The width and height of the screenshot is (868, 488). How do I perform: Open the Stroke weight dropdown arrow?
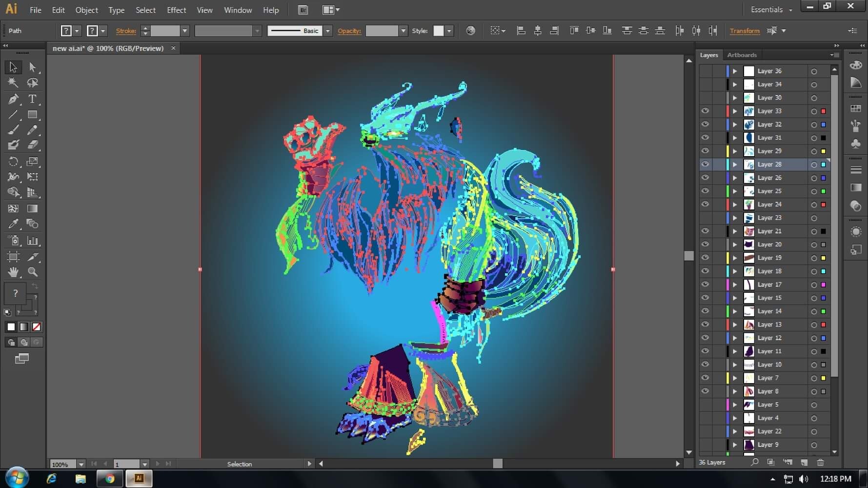point(185,31)
